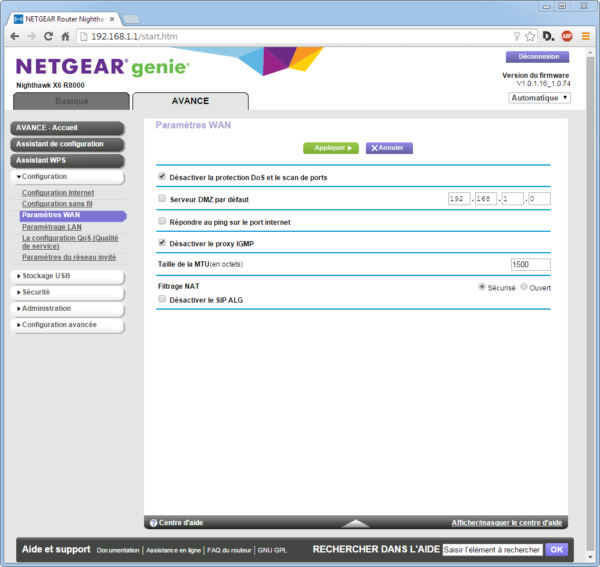
Task: Uncheck Désactiver la protection DoS checkbox
Action: [x=163, y=177]
